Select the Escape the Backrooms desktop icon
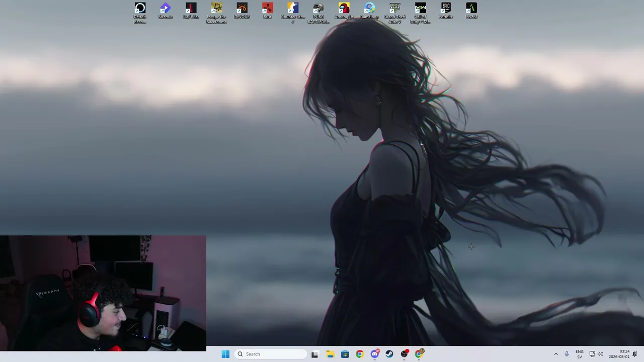Image resolution: width=644 pixels, height=362 pixels. click(x=216, y=13)
